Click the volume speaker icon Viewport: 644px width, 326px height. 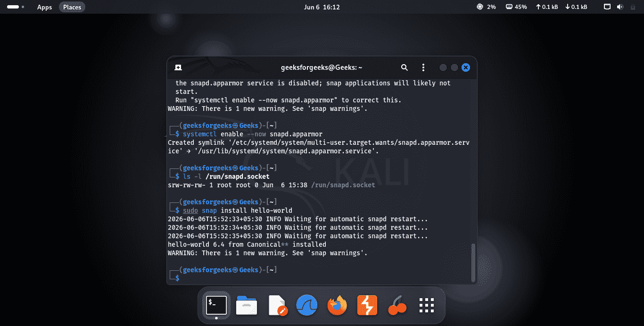(619, 7)
